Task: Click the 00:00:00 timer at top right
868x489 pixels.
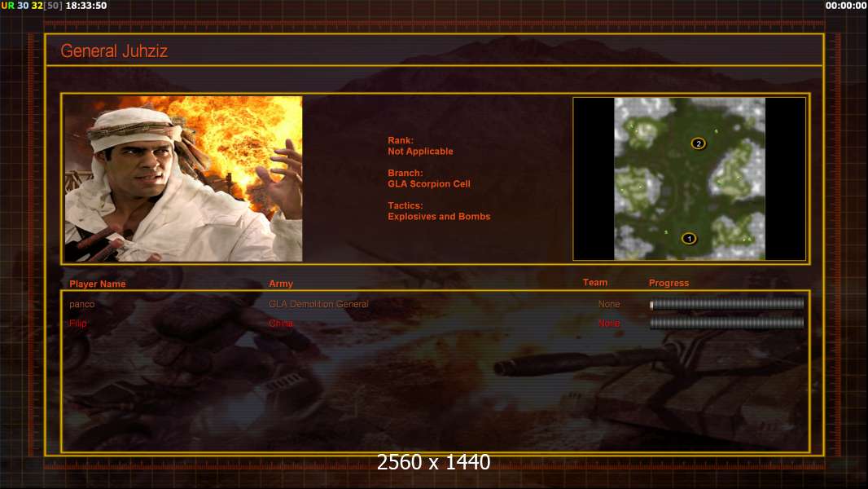Action: 845,6
